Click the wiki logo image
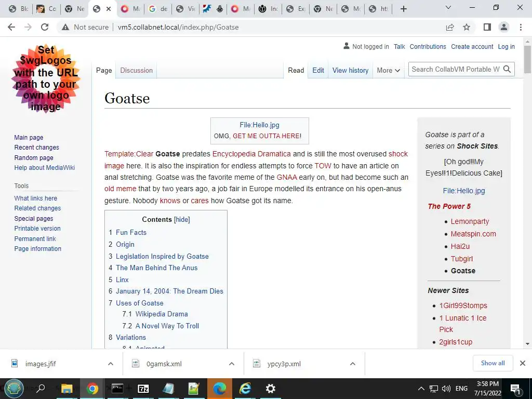 tap(46, 79)
